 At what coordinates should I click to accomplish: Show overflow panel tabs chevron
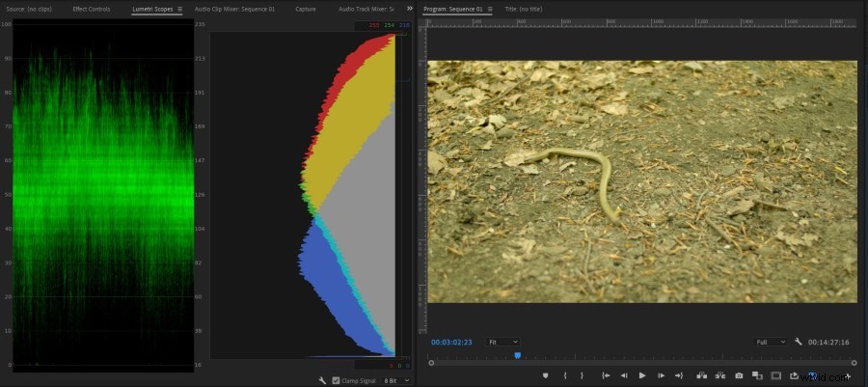coord(410,9)
